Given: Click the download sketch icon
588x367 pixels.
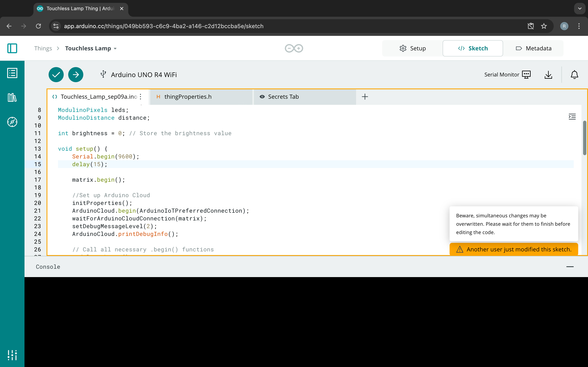Looking at the screenshot, I should (x=548, y=75).
